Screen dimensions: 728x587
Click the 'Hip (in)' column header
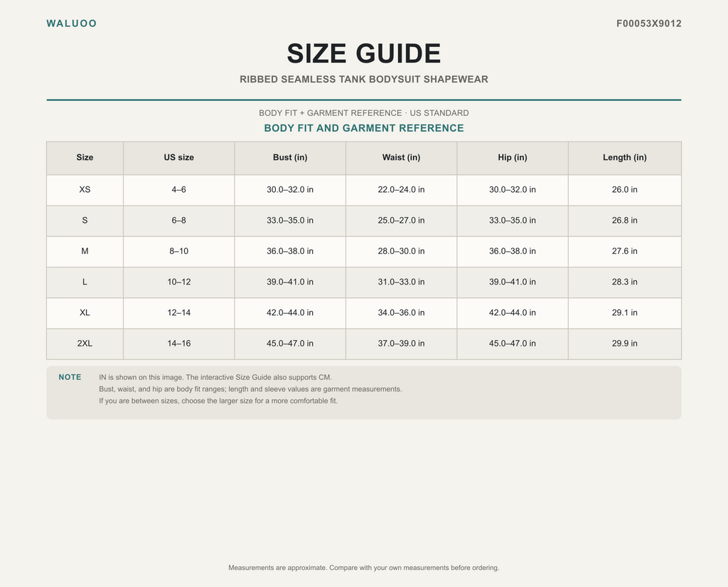tap(513, 157)
